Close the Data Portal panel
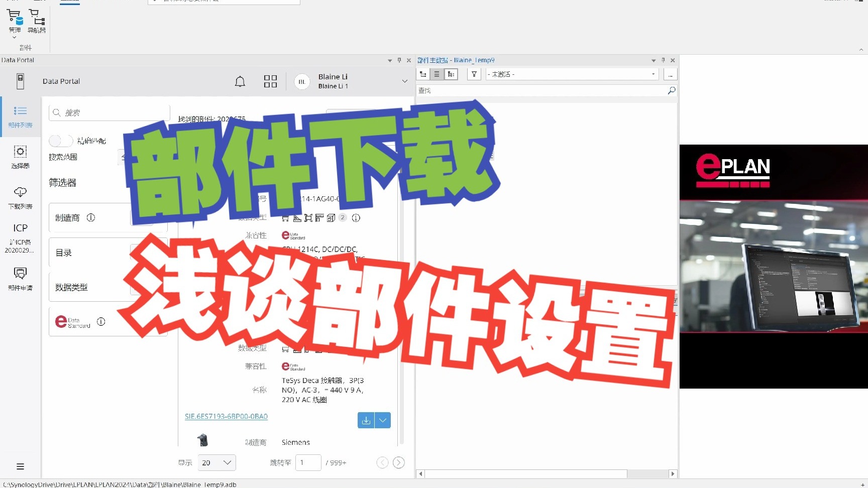The height and width of the screenshot is (488, 868). pos(409,60)
